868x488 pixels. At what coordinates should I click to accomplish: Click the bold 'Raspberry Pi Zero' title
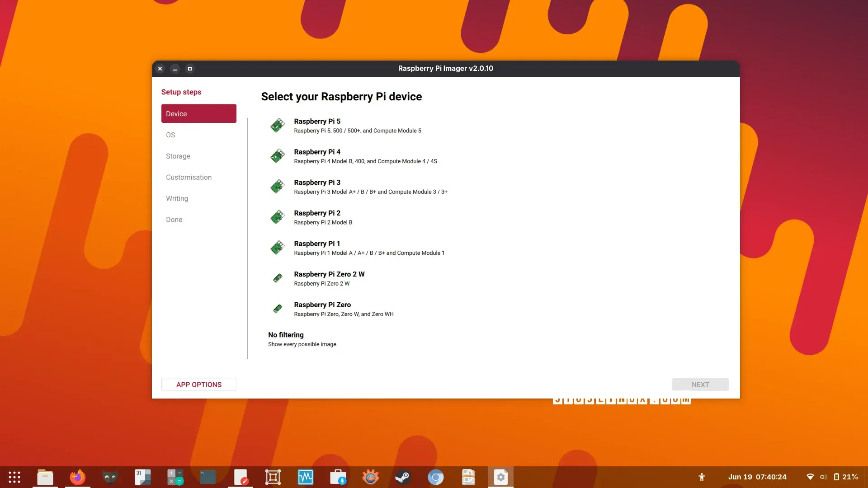[x=322, y=305]
